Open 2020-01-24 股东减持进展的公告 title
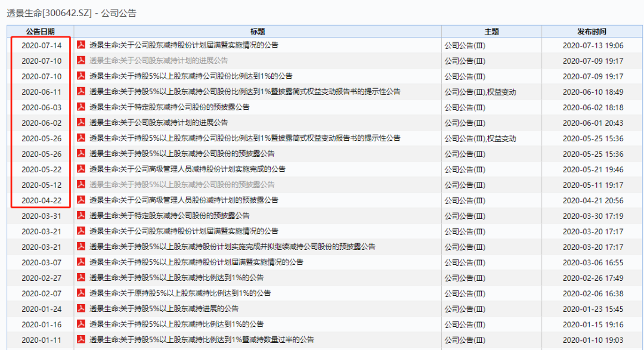This screenshot has height=350, width=644. [164, 308]
